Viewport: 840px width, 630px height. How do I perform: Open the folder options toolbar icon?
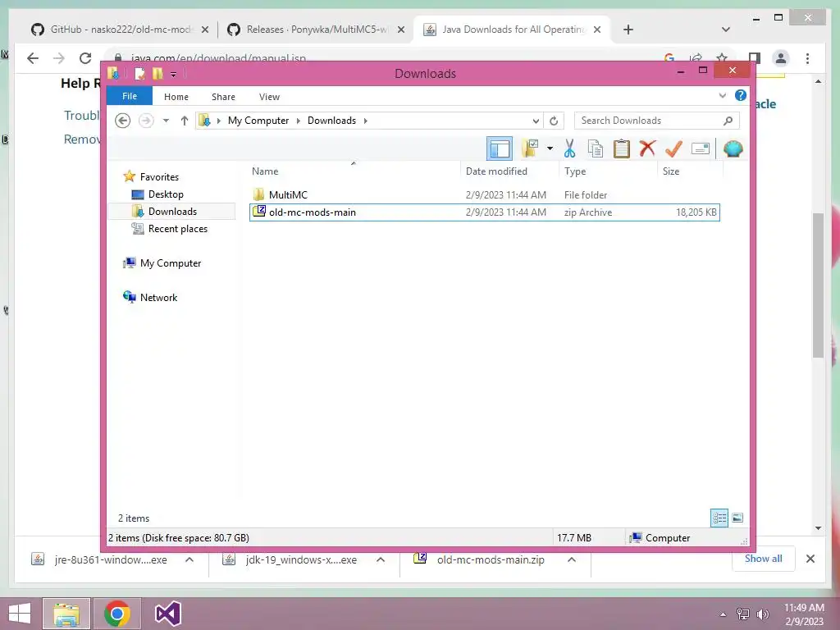click(x=530, y=148)
